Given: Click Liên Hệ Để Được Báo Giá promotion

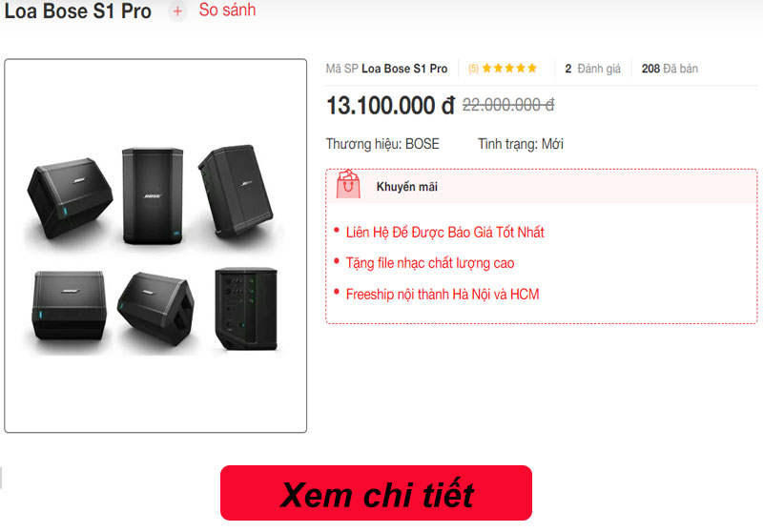Looking at the screenshot, I should click(444, 233).
